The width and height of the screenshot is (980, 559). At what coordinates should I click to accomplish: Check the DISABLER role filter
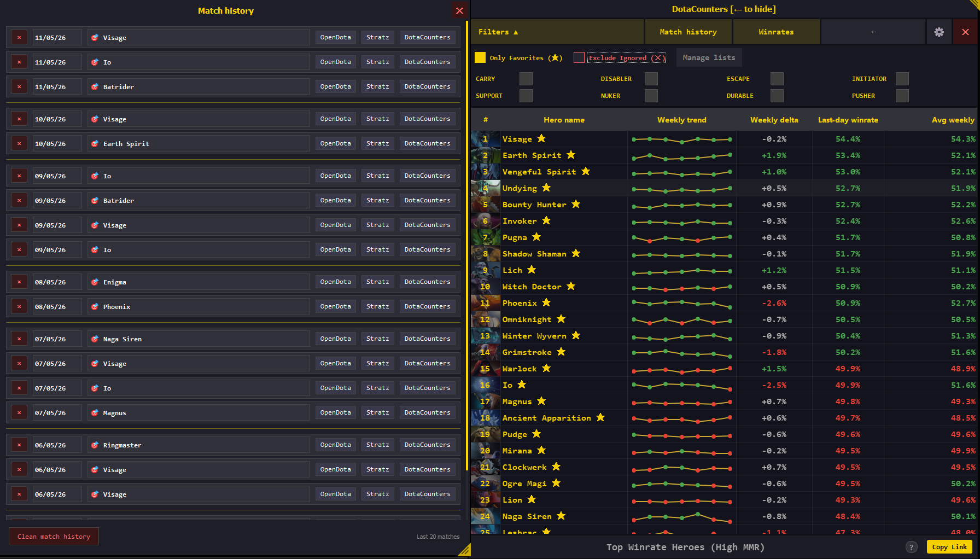click(x=651, y=79)
